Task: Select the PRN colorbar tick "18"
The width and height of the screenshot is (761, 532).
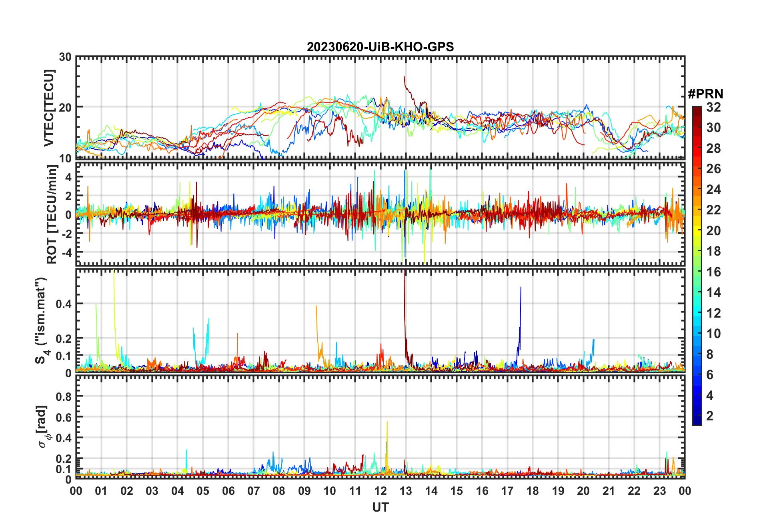Action: 713,251
